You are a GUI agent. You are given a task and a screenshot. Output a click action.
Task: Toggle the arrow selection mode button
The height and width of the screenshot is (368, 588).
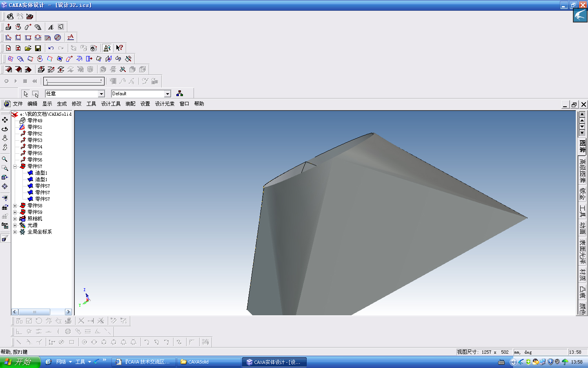pos(26,94)
